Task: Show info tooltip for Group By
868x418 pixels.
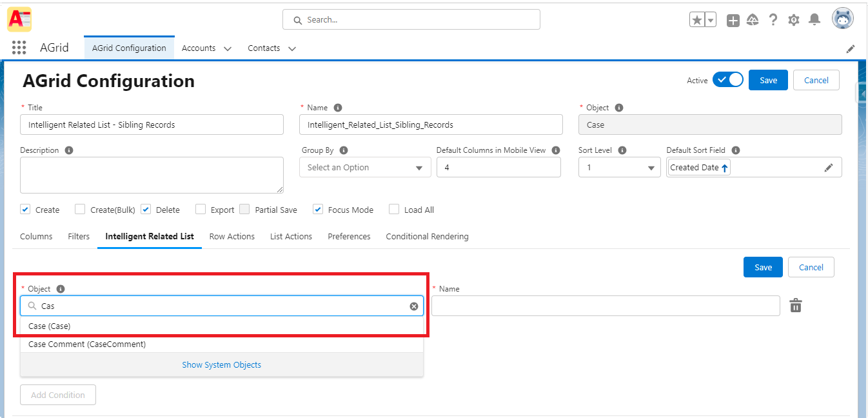Action: tap(344, 150)
